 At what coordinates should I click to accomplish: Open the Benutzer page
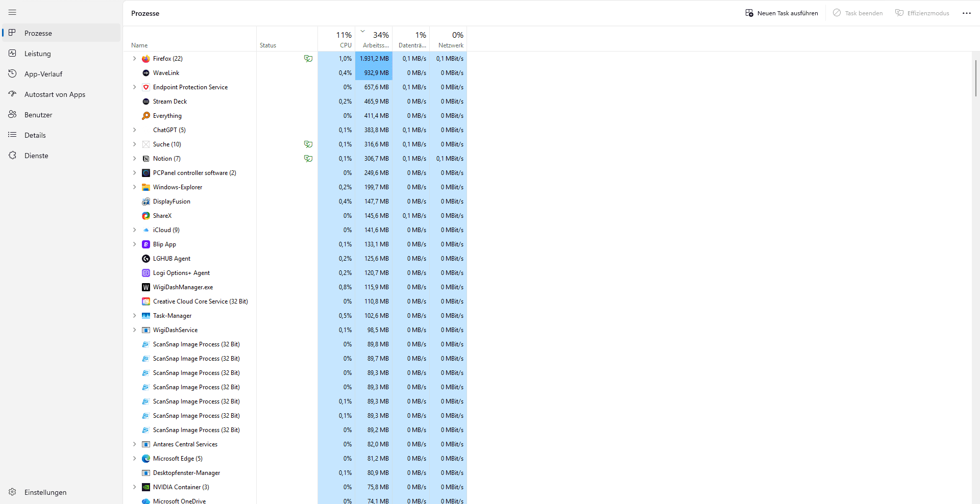coord(61,115)
